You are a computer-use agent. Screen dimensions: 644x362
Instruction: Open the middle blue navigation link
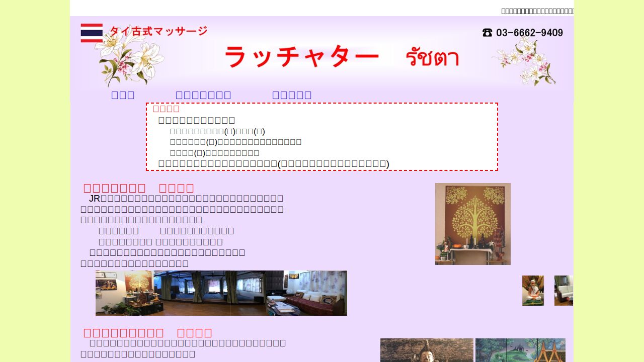[203, 95]
